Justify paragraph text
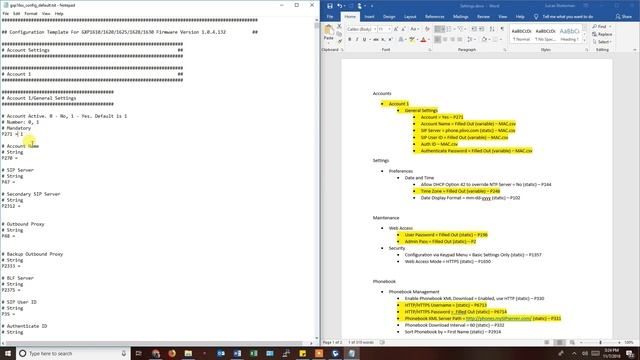640x360 pixels. pos(460,40)
